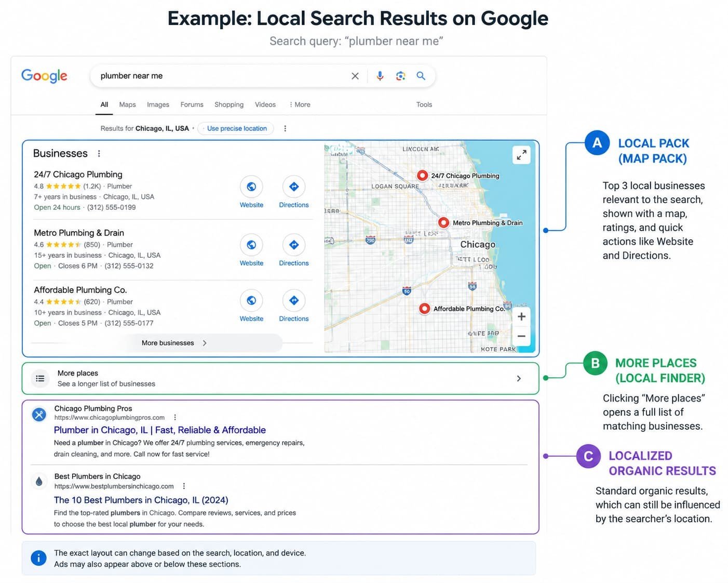
Task: Click Best Plumbers in Chicago favicon
Action: tap(39, 482)
